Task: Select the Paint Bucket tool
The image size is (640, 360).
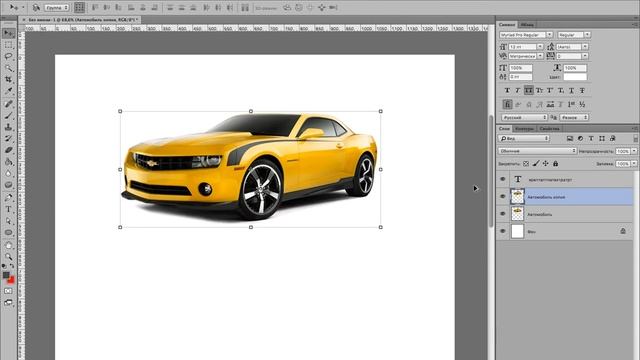Action: click(9, 162)
